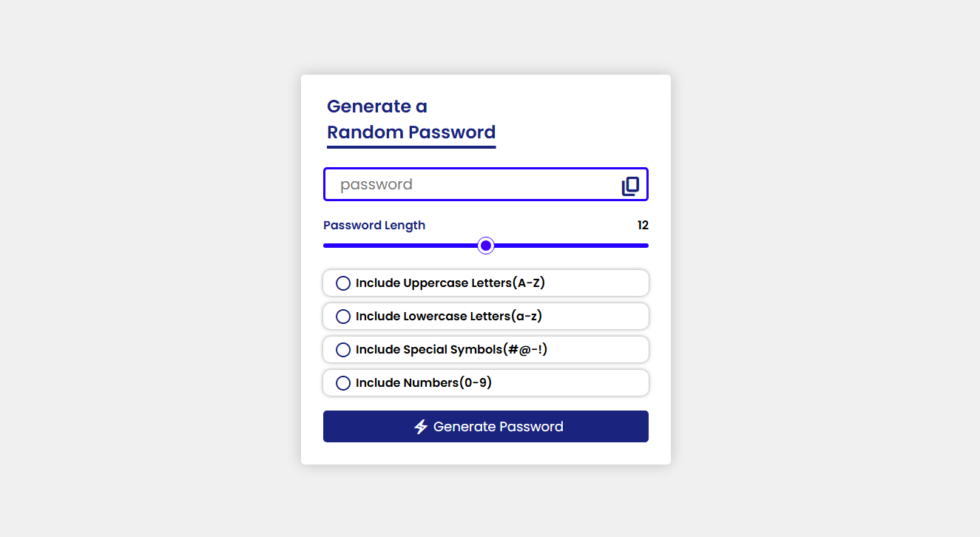Click the password length slider handle
The image size is (980, 537).
coord(485,245)
